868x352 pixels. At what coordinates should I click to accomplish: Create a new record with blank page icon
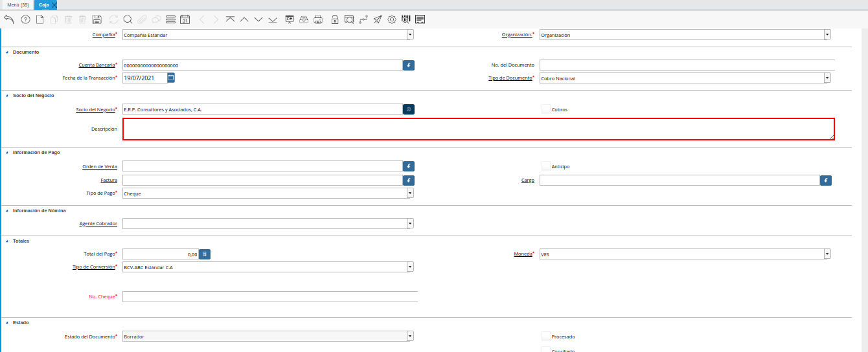40,19
